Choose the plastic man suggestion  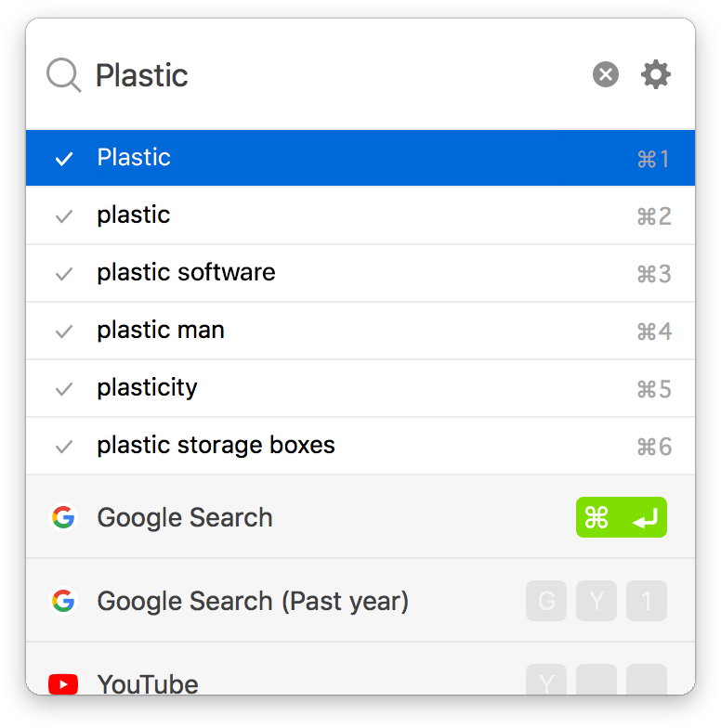coord(360,331)
